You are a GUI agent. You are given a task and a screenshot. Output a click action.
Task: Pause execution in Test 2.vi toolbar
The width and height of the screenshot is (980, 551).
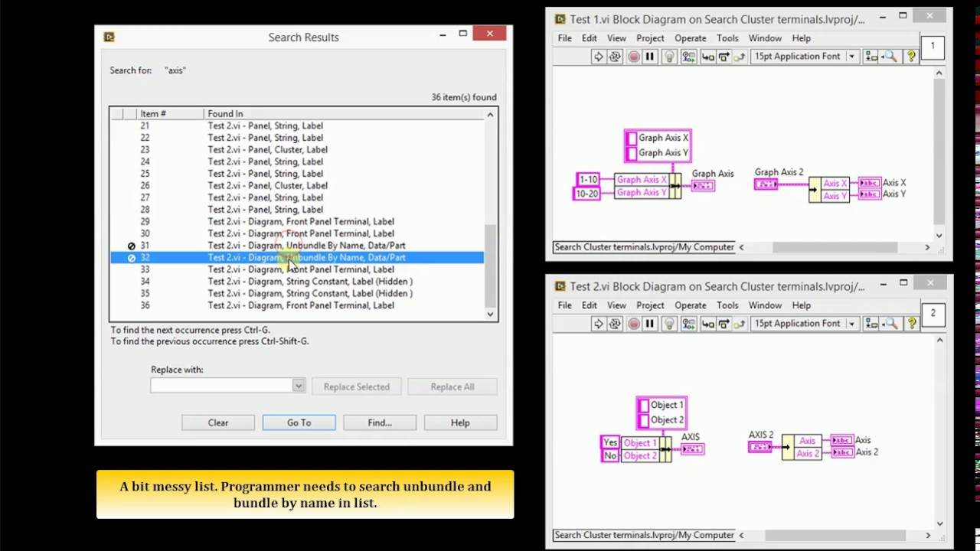pos(650,324)
